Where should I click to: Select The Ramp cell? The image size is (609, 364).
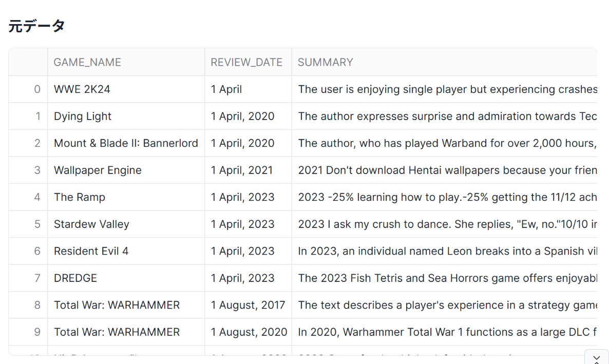(x=80, y=197)
